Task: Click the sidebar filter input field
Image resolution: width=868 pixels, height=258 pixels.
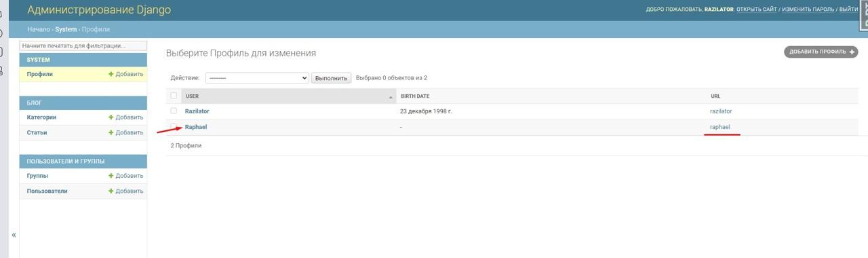Action: (83, 45)
